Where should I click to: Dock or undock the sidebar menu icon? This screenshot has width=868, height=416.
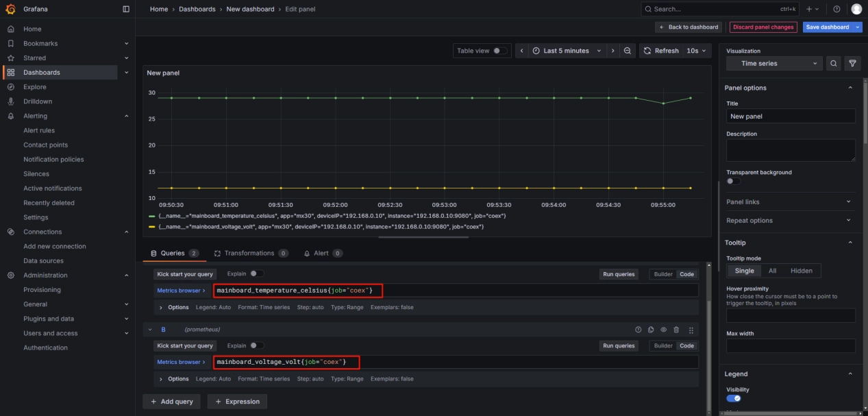click(x=125, y=9)
